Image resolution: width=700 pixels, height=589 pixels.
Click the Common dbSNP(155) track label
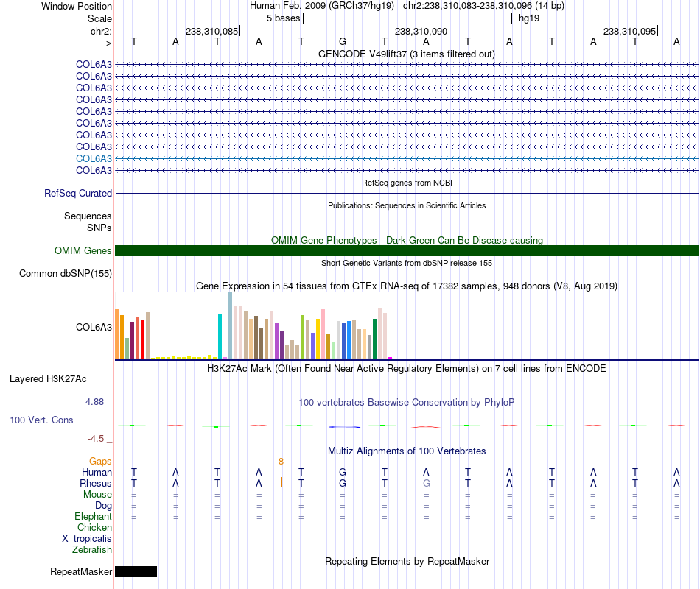[x=65, y=274]
